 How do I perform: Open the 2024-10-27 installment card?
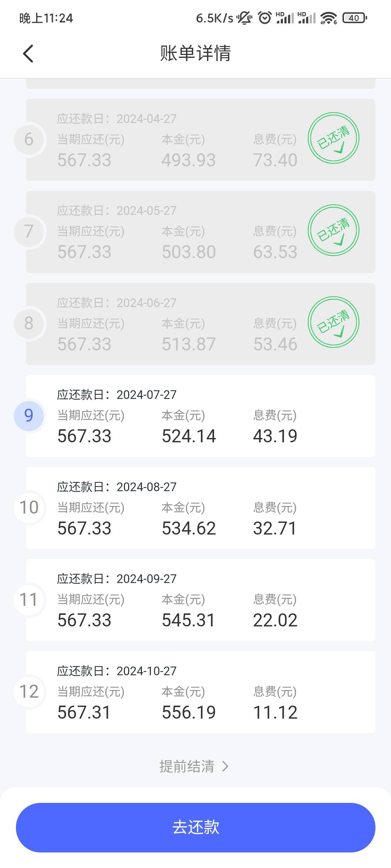coord(201,692)
